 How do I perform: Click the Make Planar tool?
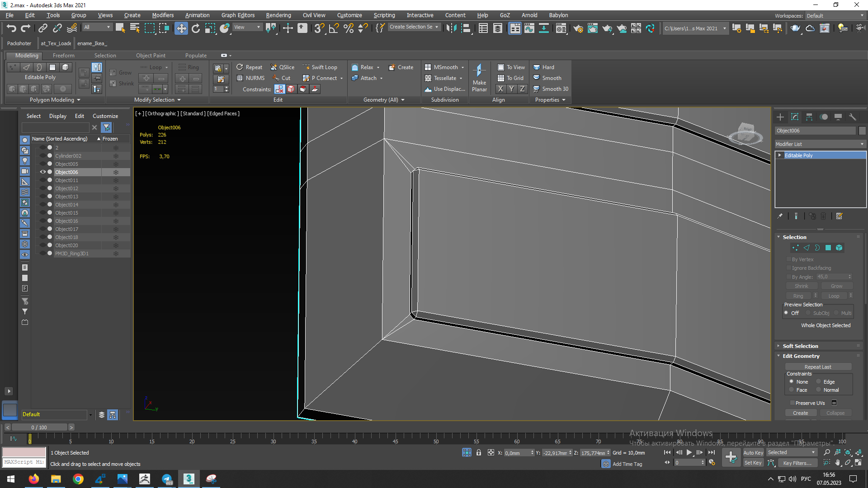(479, 78)
